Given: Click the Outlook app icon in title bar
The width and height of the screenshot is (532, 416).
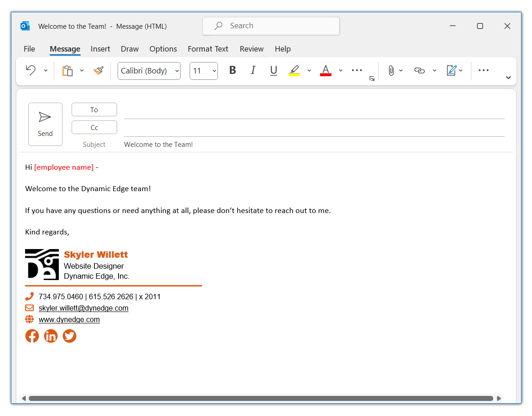Looking at the screenshot, I should point(25,26).
